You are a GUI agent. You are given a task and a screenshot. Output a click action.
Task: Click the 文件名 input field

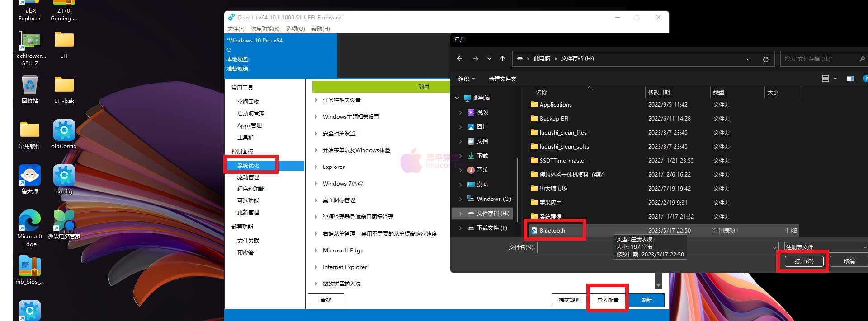pyautogui.click(x=658, y=247)
